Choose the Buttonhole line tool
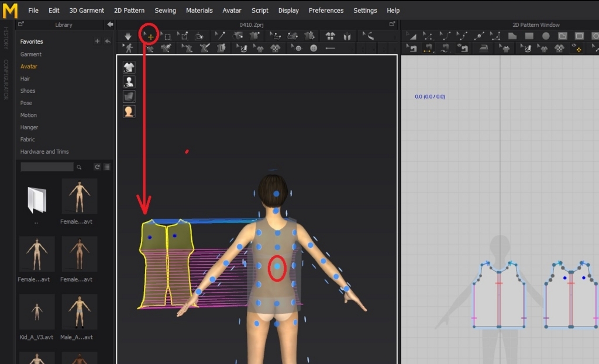 pyautogui.click(x=331, y=48)
